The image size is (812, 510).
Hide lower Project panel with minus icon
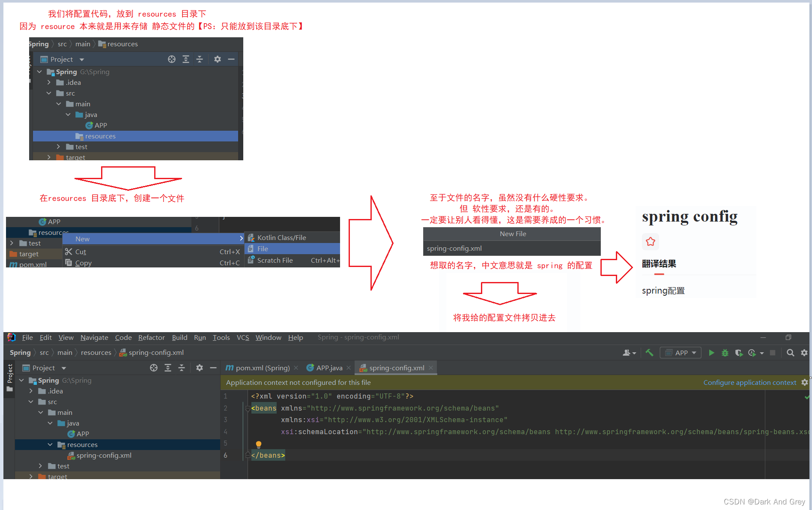[213, 368]
